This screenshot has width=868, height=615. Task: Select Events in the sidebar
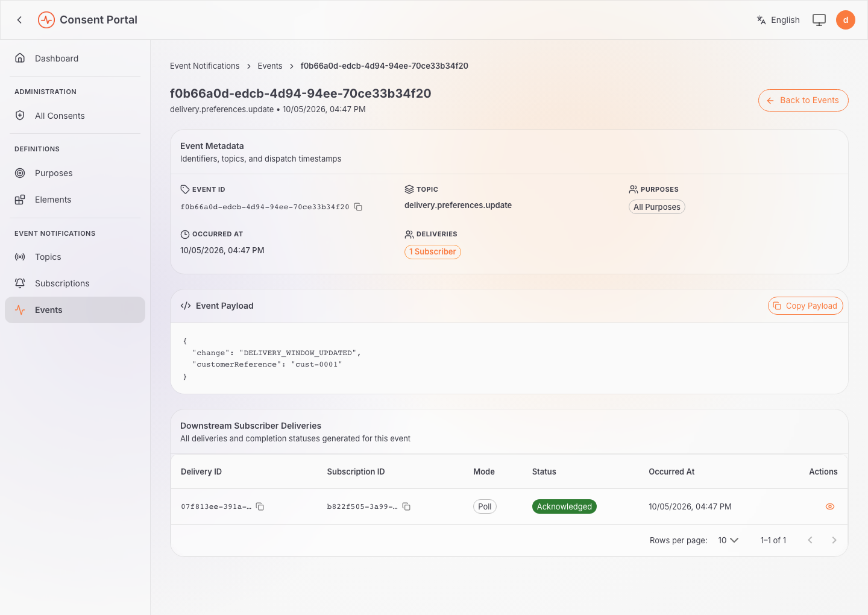75,310
